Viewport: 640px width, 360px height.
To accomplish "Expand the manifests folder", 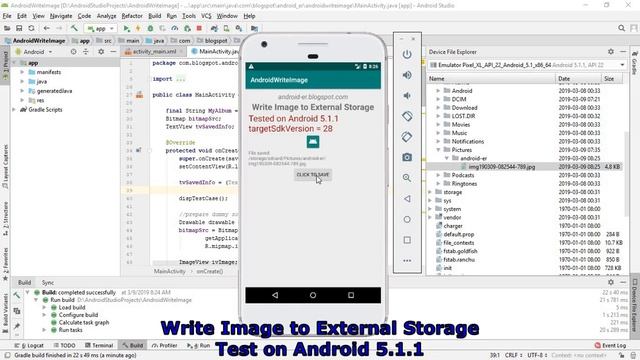I will tap(22, 72).
